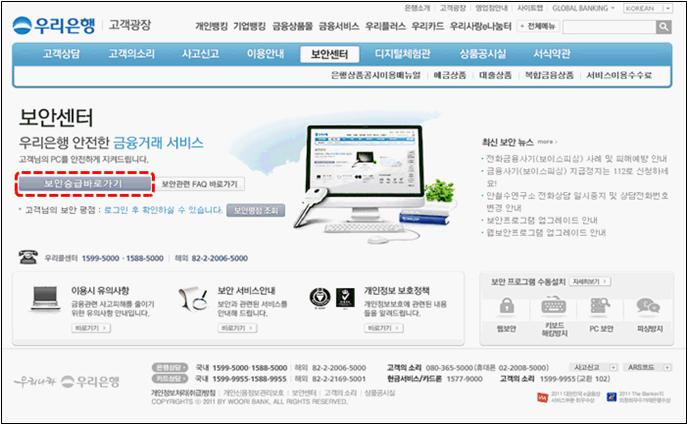Open the KOREAN language selector
The image size is (687, 424).
648,8
